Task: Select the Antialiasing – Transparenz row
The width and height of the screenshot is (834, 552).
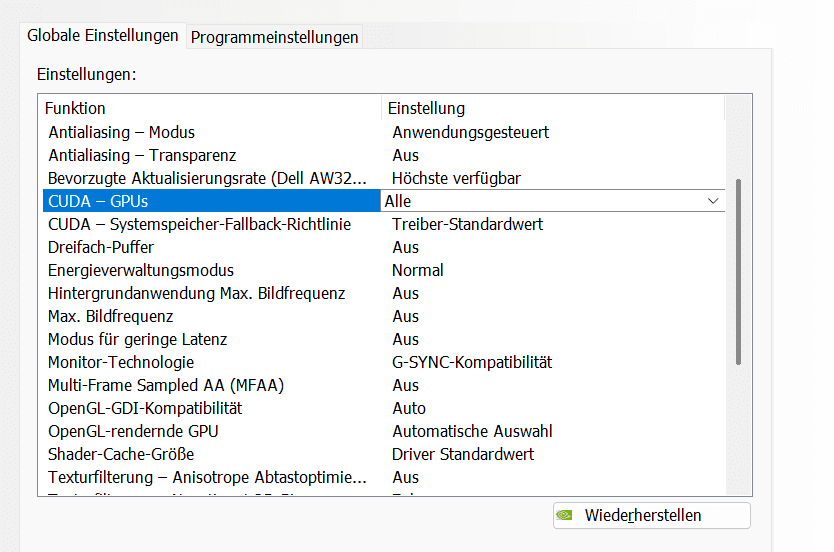Action: click(383, 155)
